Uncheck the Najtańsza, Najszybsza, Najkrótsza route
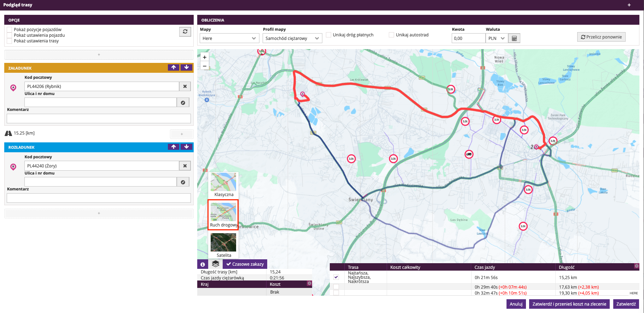This screenshot has width=644, height=313. pyautogui.click(x=336, y=277)
